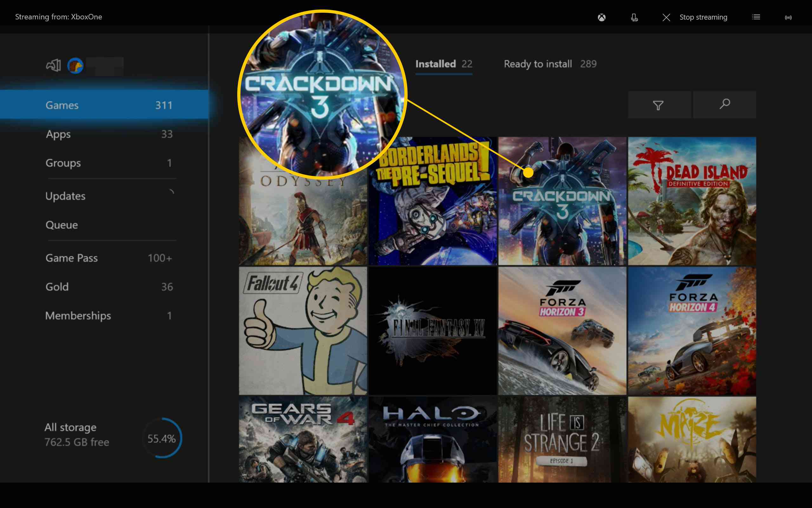Click the Stop streaming label
Screen dimensions: 812x508
(x=703, y=17)
